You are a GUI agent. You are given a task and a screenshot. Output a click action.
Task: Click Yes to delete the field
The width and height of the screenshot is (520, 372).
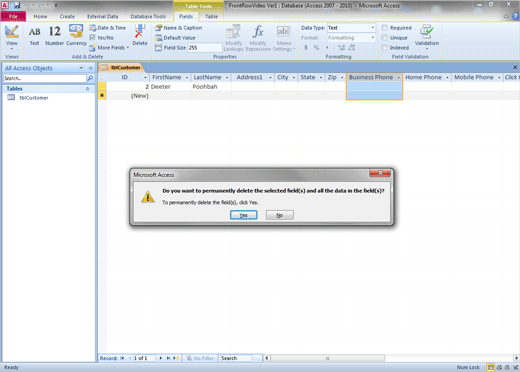click(244, 215)
